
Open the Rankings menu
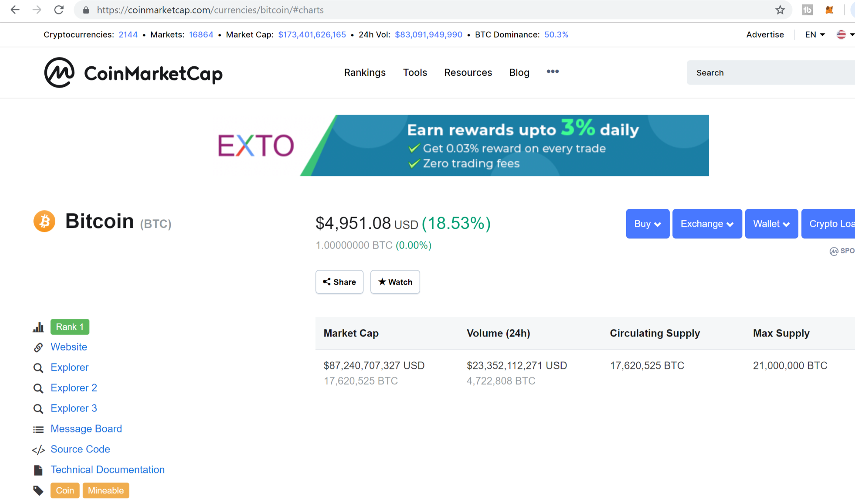pos(365,72)
